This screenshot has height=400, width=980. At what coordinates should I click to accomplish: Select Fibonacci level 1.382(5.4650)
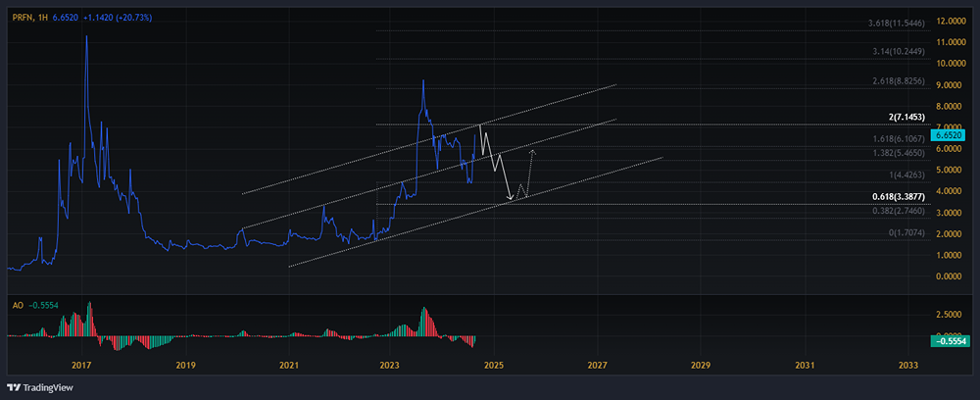[x=900, y=153]
